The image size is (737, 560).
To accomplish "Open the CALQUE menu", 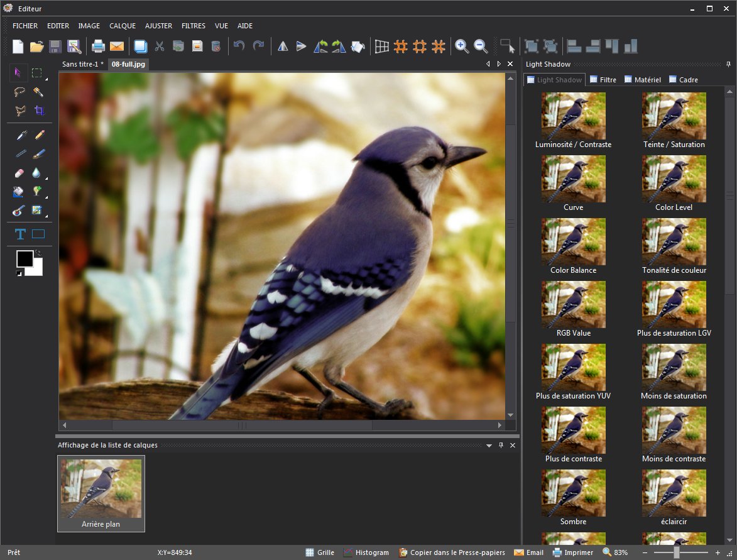I will click(x=123, y=26).
